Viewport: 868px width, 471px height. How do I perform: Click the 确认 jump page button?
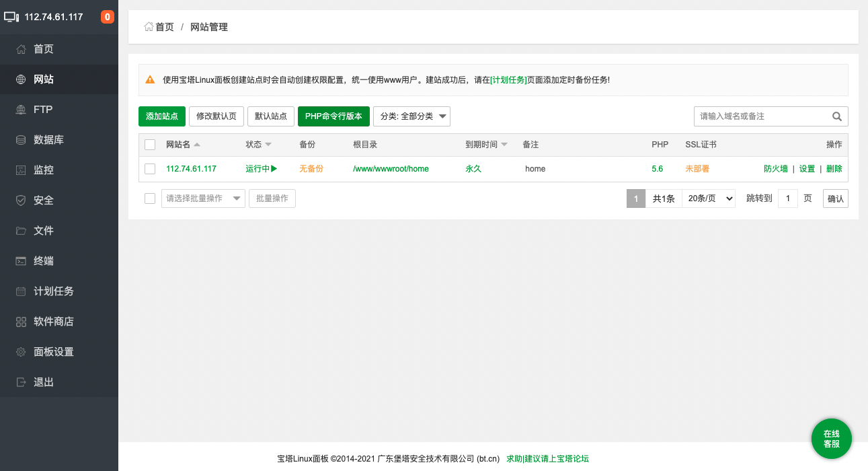tap(836, 198)
